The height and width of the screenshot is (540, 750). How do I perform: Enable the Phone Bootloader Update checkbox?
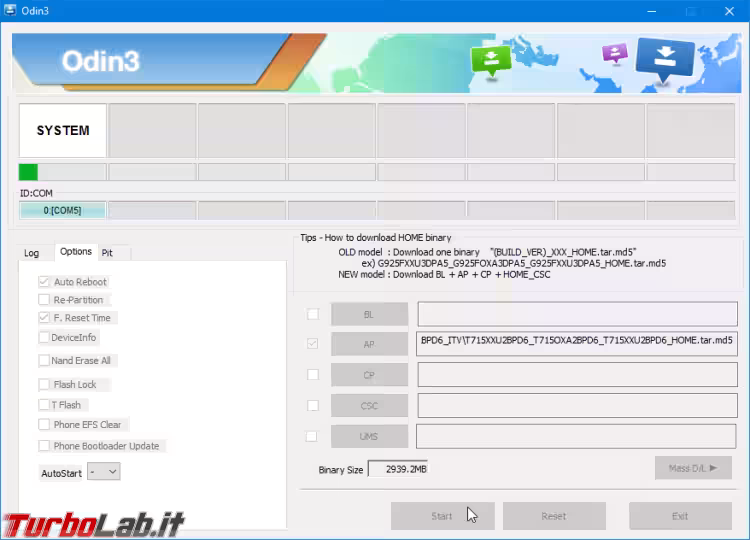click(44, 446)
